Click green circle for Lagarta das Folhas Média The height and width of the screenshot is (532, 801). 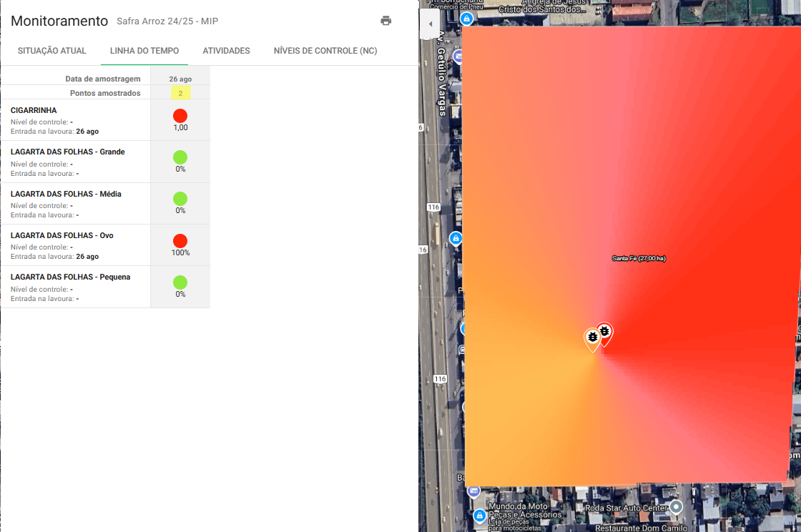tap(180, 199)
